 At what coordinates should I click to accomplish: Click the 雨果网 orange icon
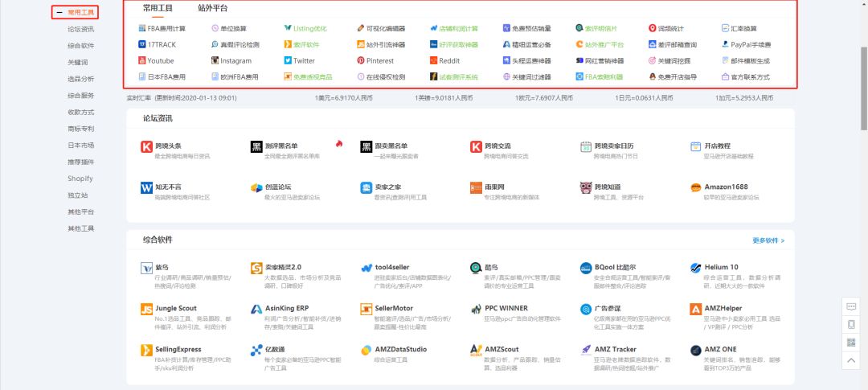(x=476, y=188)
